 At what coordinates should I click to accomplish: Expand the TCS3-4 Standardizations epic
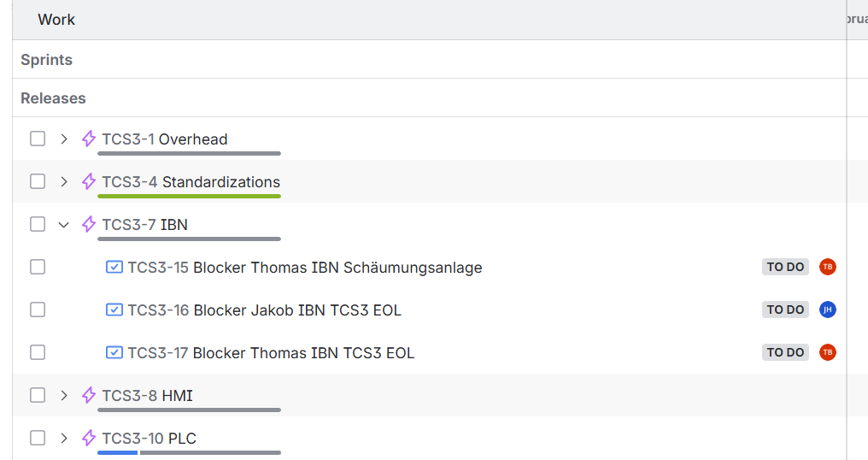64,181
